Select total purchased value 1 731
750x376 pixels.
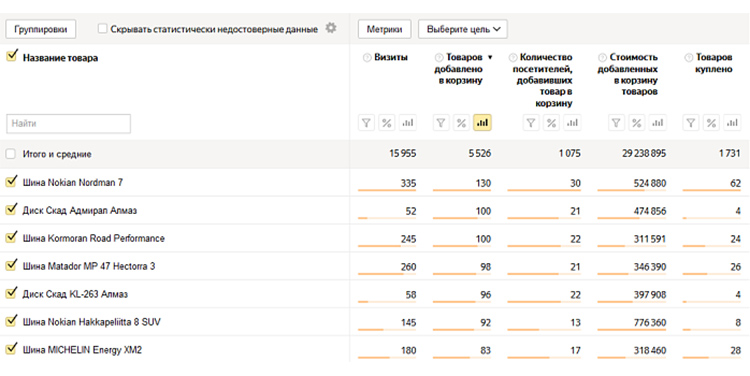coord(729,154)
